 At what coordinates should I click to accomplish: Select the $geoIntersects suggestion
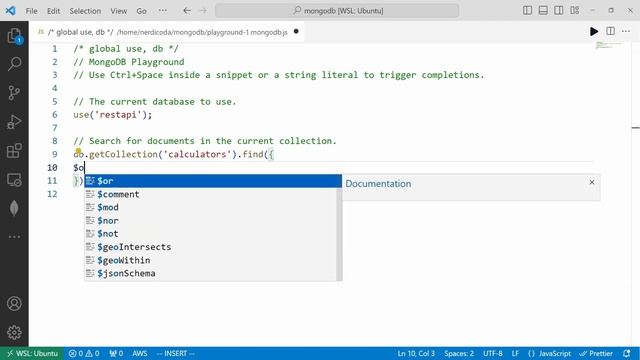(210, 247)
